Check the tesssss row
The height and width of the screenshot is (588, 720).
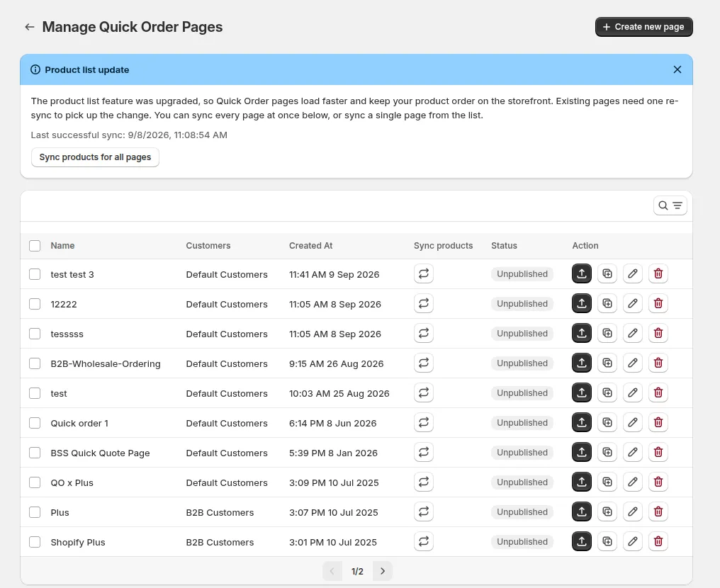[35, 334]
